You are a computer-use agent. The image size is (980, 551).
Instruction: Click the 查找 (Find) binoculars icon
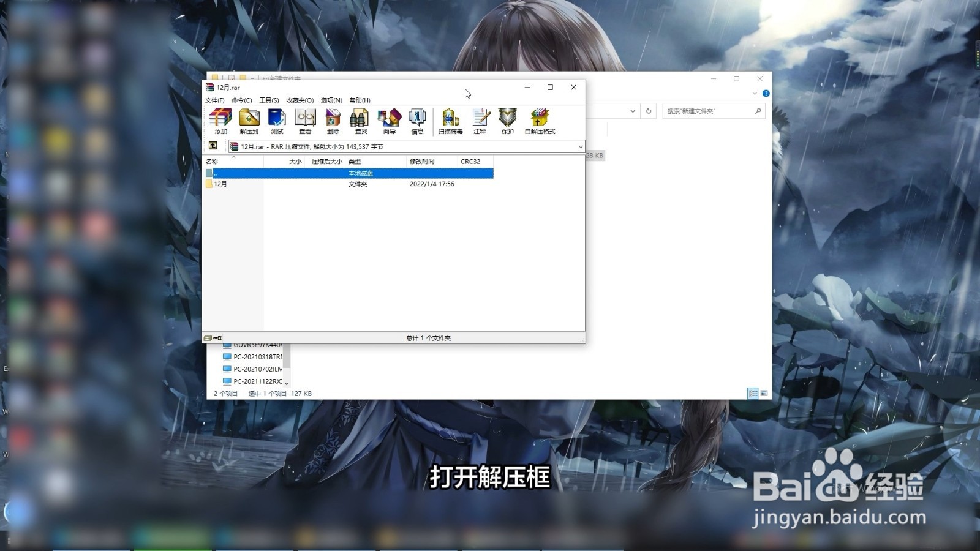pyautogui.click(x=361, y=121)
